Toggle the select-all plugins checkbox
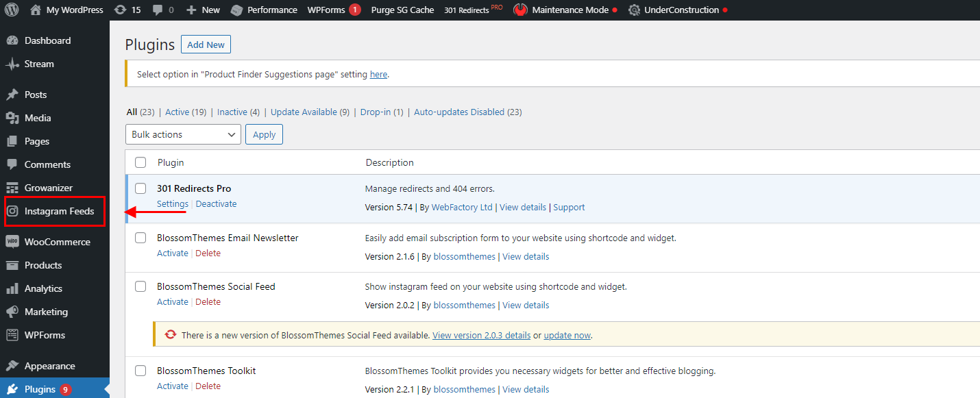Screen dimensions: 980x398 tap(140, 162)
